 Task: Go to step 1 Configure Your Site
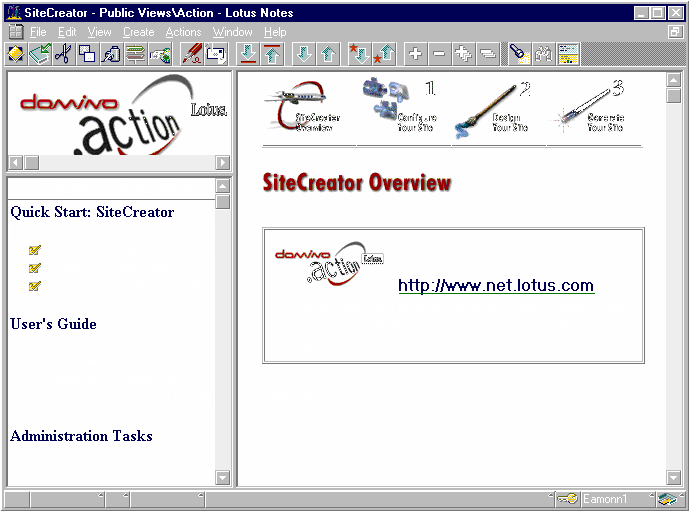pos(400,105)
